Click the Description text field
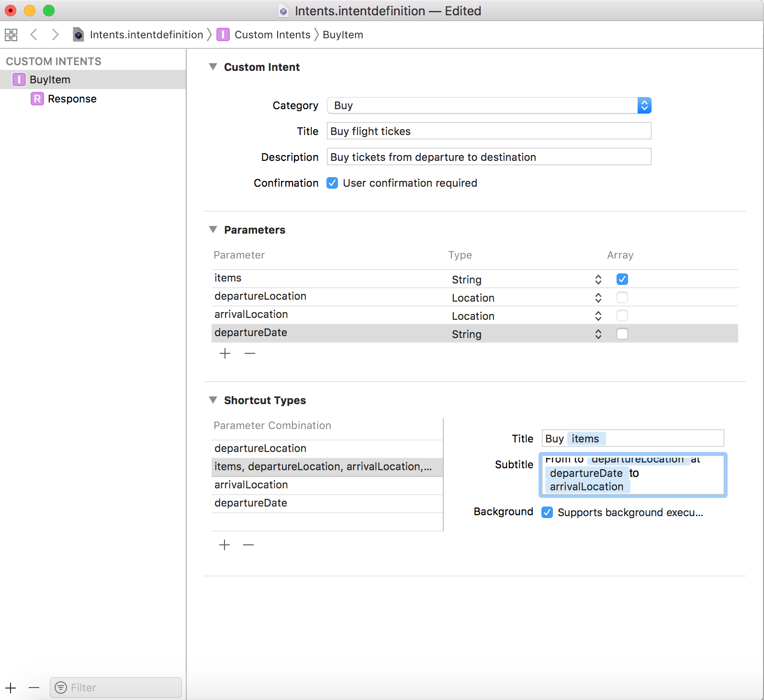Image resolution: width=764 pixels, height=700 pixels. click(x=488, y=157)
